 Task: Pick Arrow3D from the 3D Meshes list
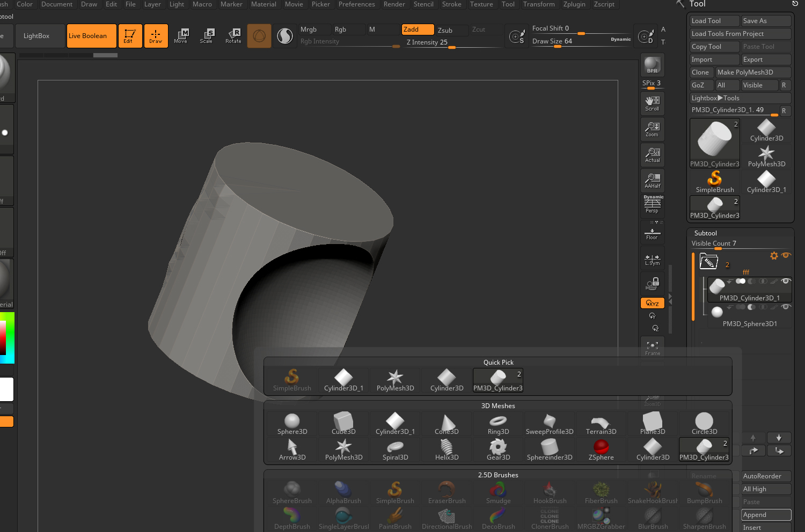[292, 449]
